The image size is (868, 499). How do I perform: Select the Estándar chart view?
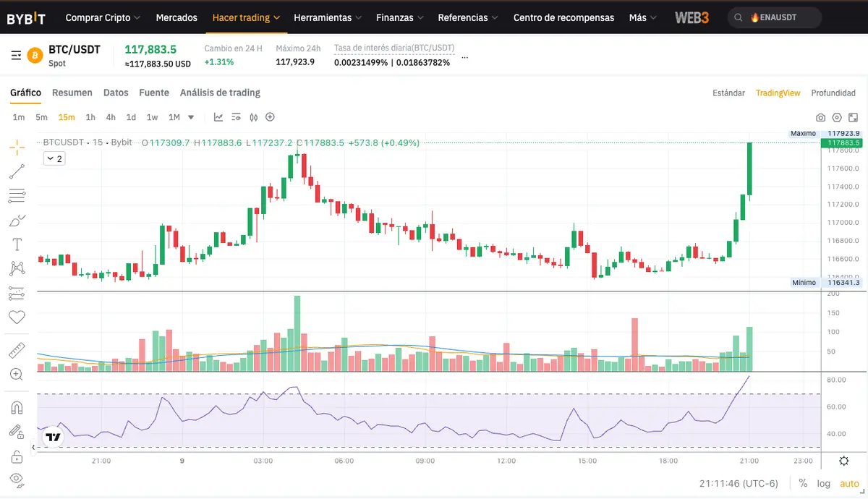728,93
